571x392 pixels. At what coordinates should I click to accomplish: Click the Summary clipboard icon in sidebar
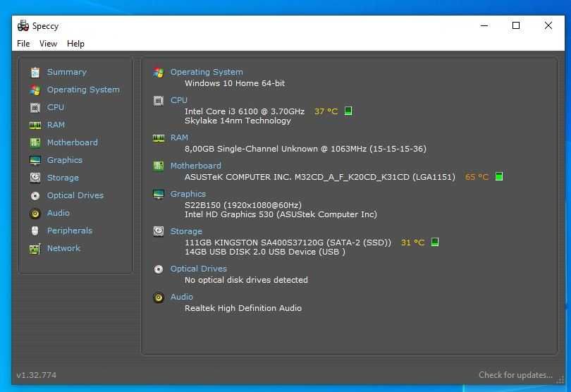[x=35, y=73]
